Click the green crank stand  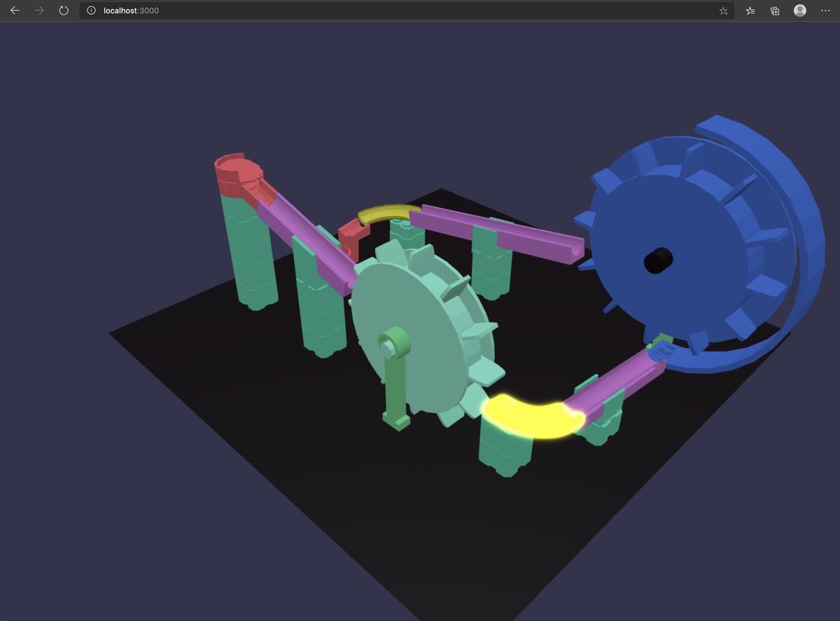click(x=395, y=378)
